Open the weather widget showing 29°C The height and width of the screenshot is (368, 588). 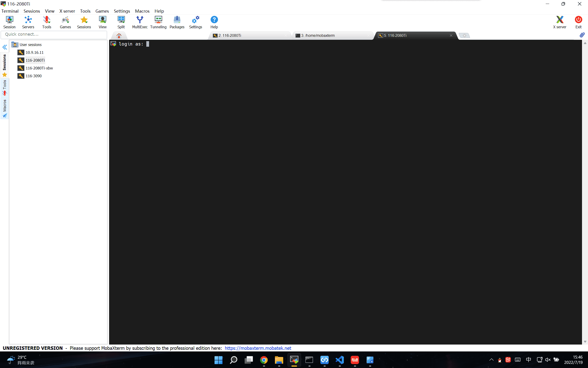click(x=20, y=360)
